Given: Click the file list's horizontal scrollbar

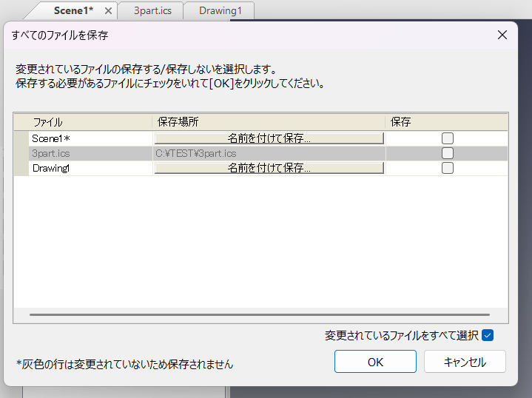Looking at the screenshot, I should 259,314.
